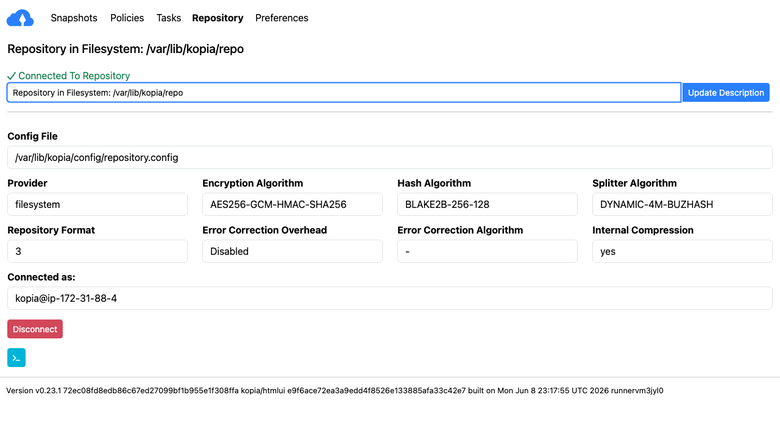Screen dimensions: 780x439
Task: Click the Update Description button
Action: (x=726, y=92)
